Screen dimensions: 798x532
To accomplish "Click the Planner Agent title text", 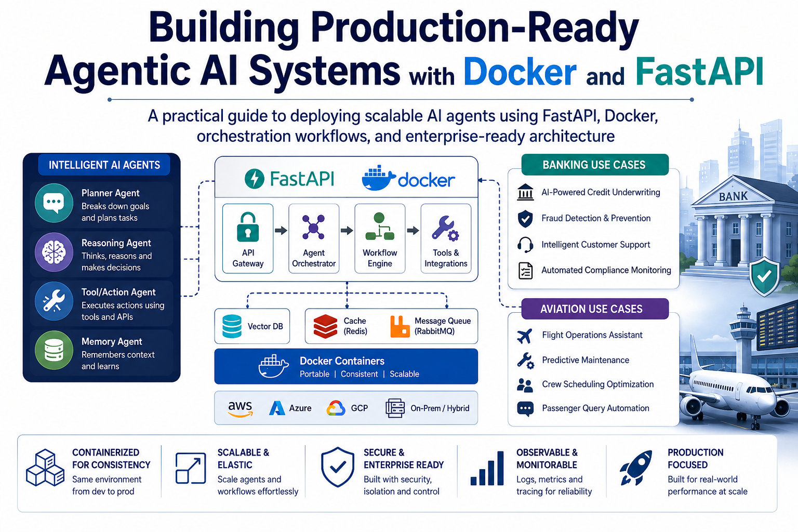I will [111, 193].
